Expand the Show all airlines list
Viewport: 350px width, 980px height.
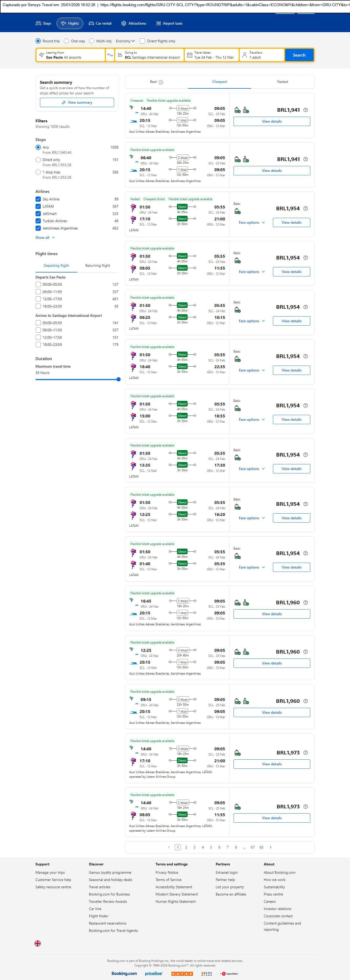tap(45, 238)
